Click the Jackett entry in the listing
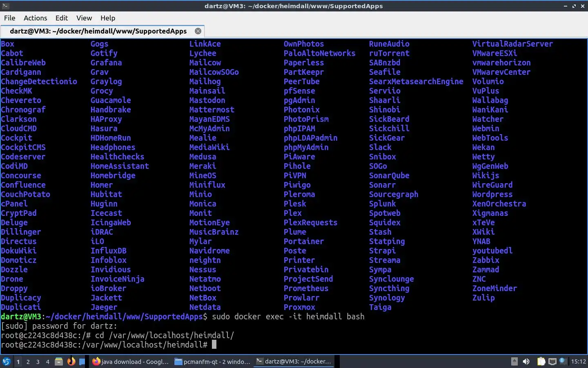The image size is (588, 368). click(106, 298)
